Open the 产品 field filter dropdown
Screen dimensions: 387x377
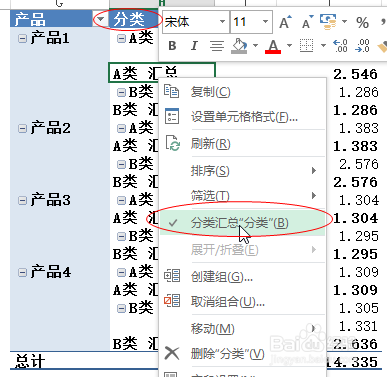[100, 19]
